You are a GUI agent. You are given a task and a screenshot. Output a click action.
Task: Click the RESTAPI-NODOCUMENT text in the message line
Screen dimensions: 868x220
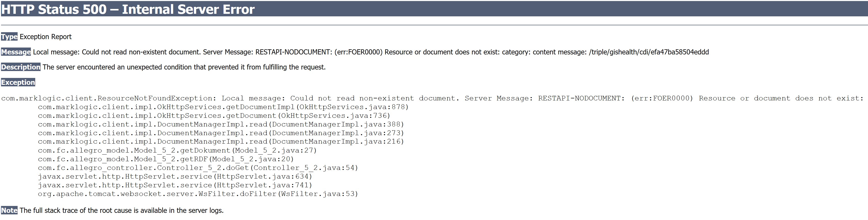coord(293,52)
